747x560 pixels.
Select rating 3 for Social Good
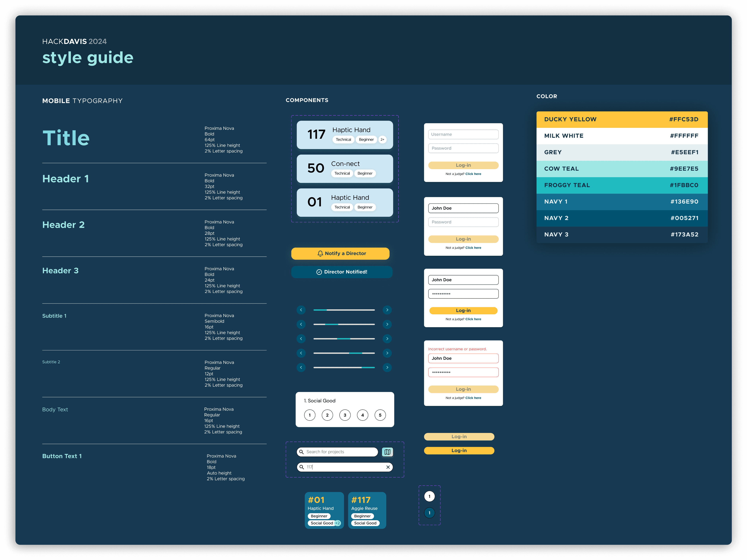pyautogui.click(x=345, y=415)
